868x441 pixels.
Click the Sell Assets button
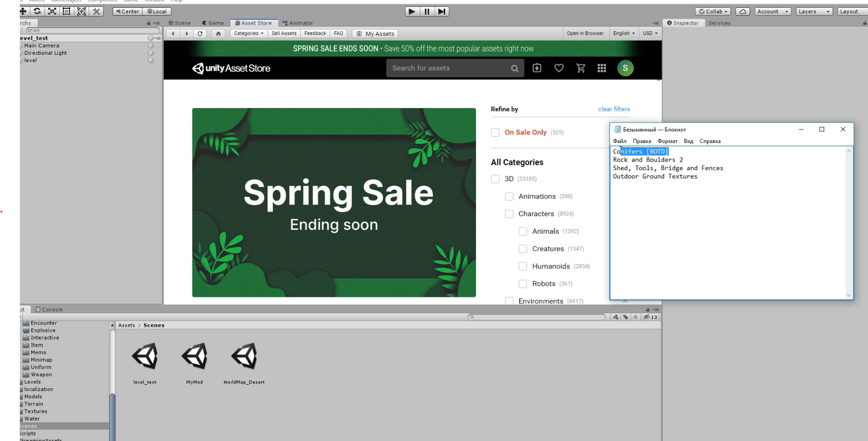[284, 33]
